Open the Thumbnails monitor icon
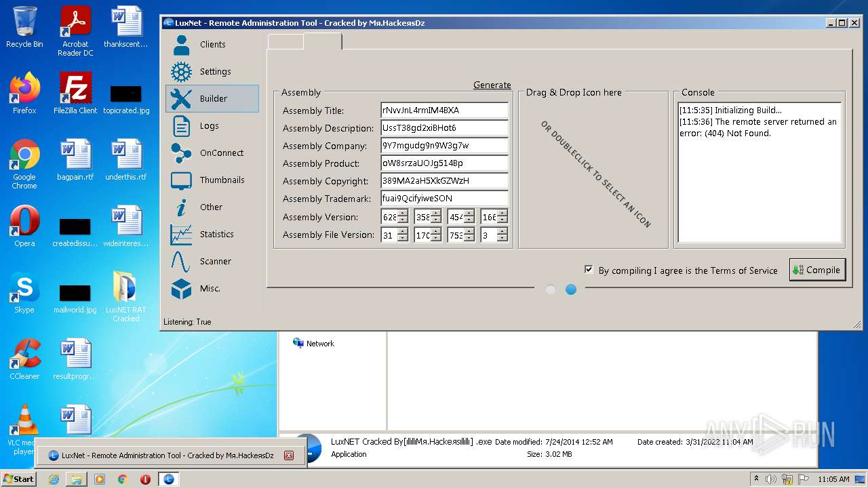Image resolution: width=868 pixels, height=488 pixels. 181,180
